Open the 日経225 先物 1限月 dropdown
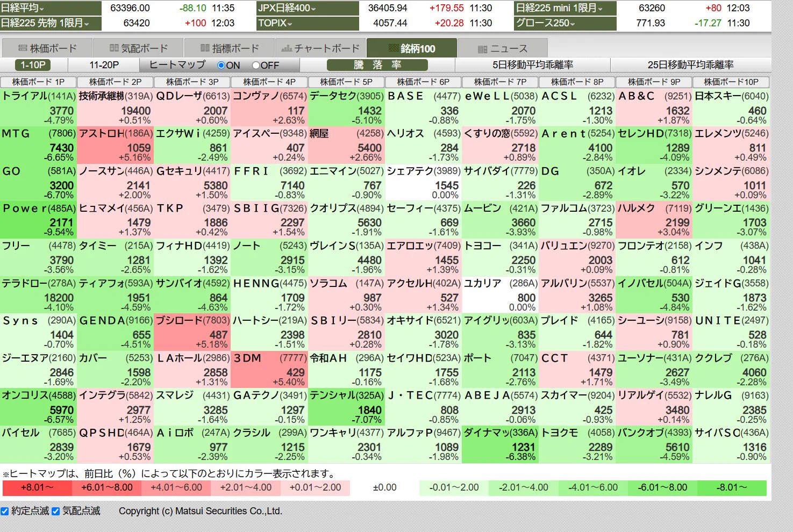 point(51,23)
